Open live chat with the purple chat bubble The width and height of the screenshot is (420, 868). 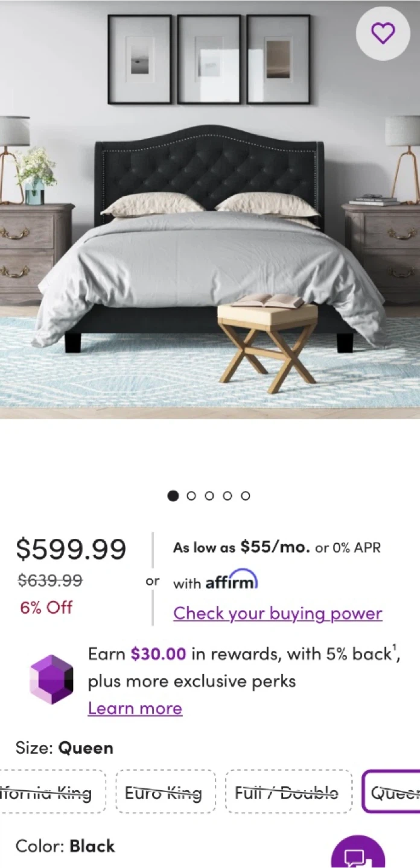[x=359, y=852]
